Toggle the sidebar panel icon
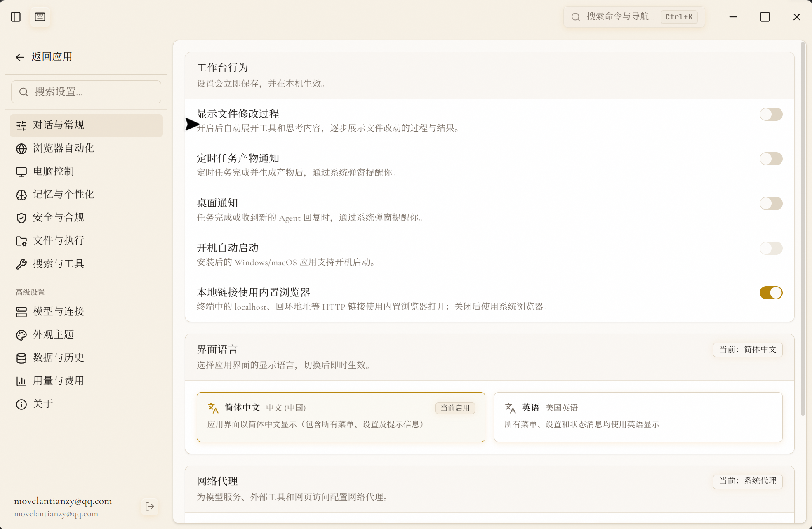 click(x=16, y=17)
